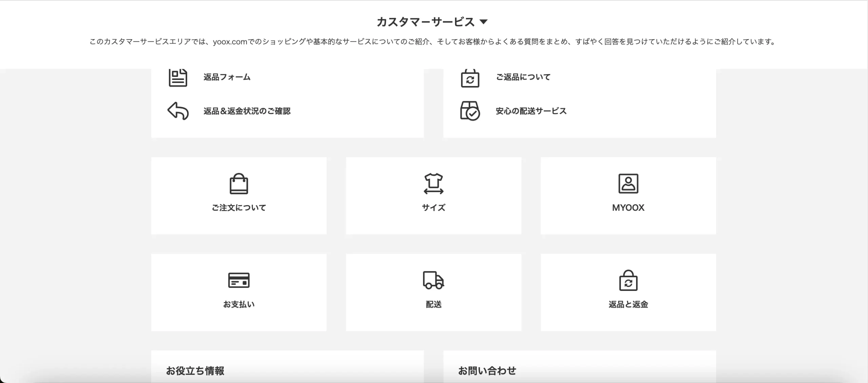Click the 返品フォーム document icon
This screenshot has width=868, height=383.
tap(178, 78)
